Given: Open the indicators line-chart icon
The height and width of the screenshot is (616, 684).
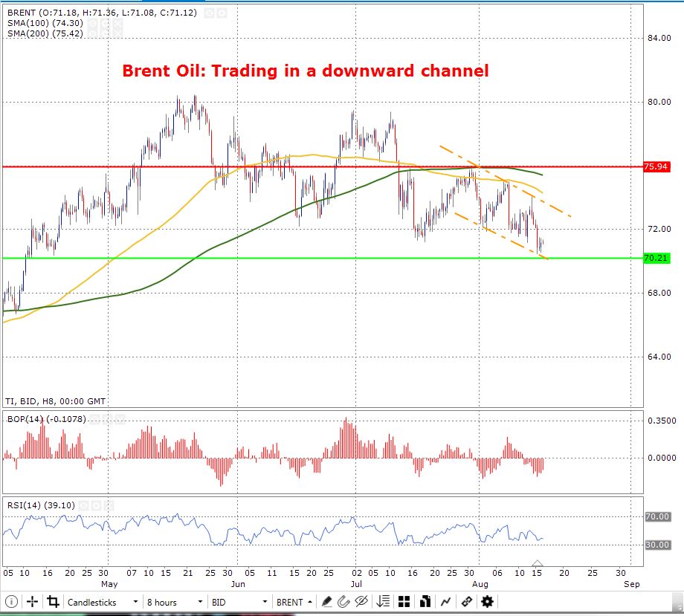Looking at the screenshot, I should click(446, 602).
